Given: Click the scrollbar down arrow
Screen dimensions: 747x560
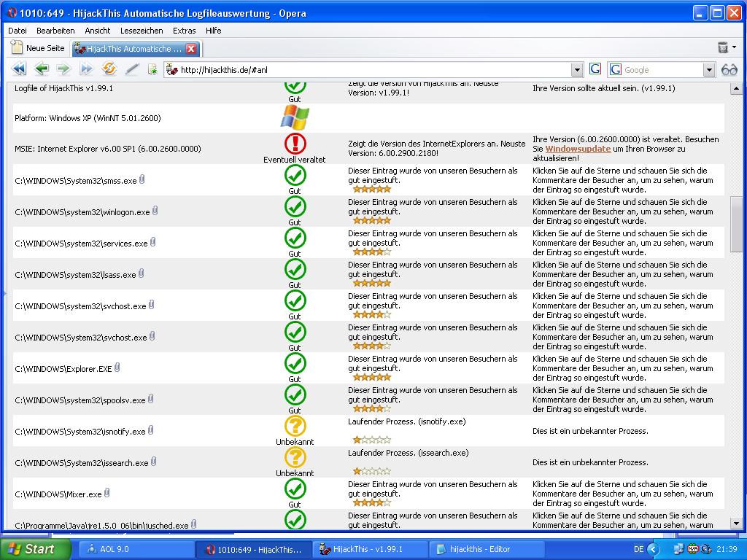Looking at the screenshot, I should pyautogui.click(x=736, y=524).
